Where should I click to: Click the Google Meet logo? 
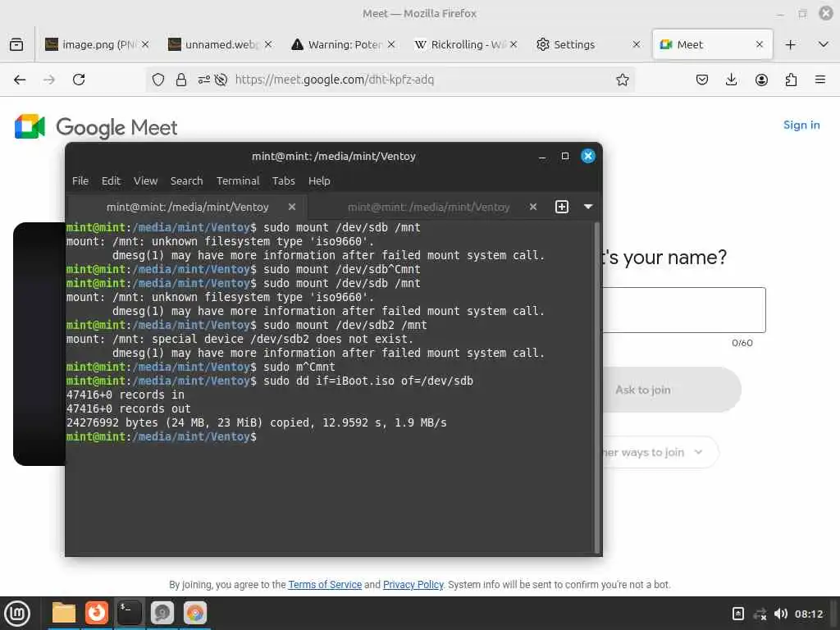96,127
